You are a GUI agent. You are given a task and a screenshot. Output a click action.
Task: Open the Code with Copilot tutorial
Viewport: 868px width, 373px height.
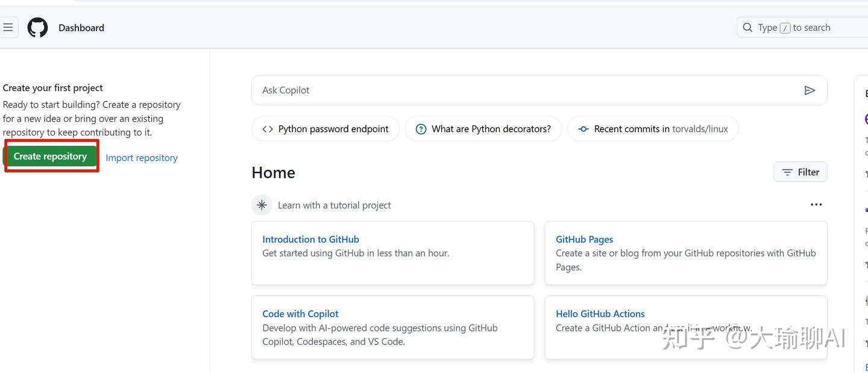(x=301, y=314)
